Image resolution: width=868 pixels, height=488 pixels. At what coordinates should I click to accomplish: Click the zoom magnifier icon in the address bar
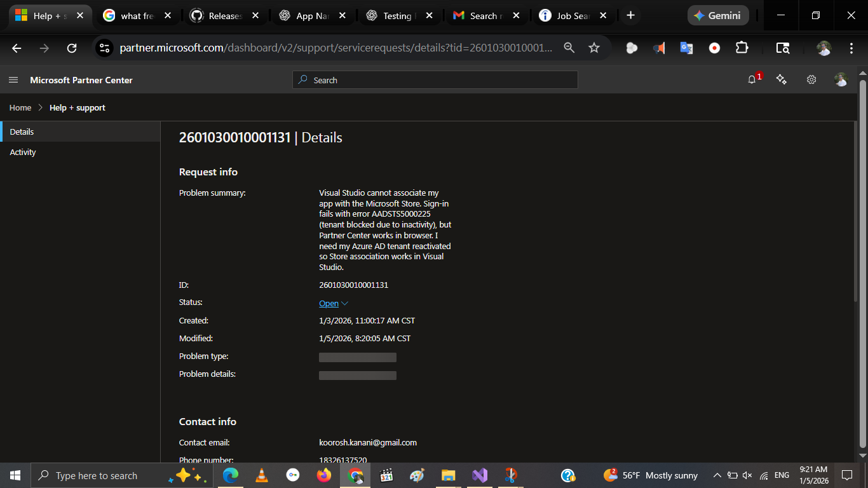[569, 48]
